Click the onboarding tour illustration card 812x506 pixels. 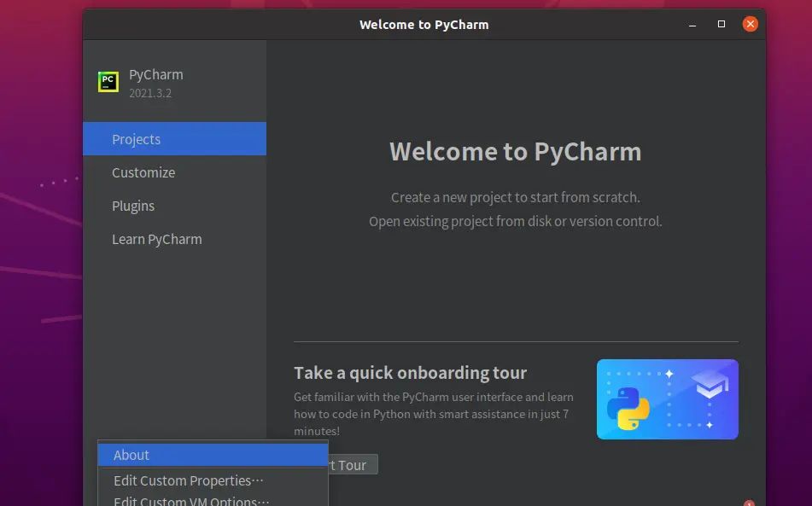tap(667, 398)
